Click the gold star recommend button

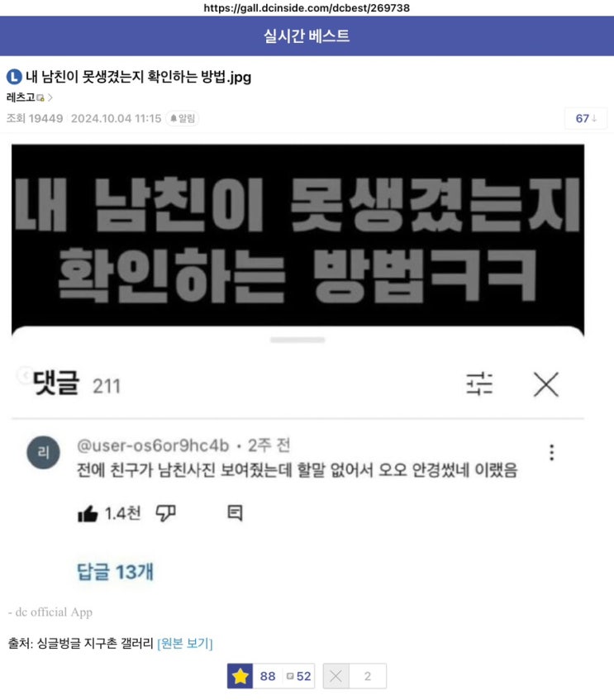point(240,676)
